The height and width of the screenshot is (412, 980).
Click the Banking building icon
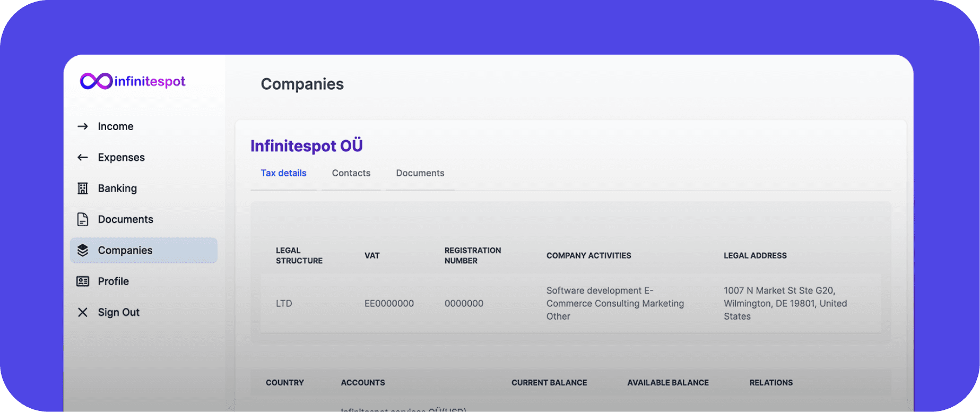click(x=83, y=188)
